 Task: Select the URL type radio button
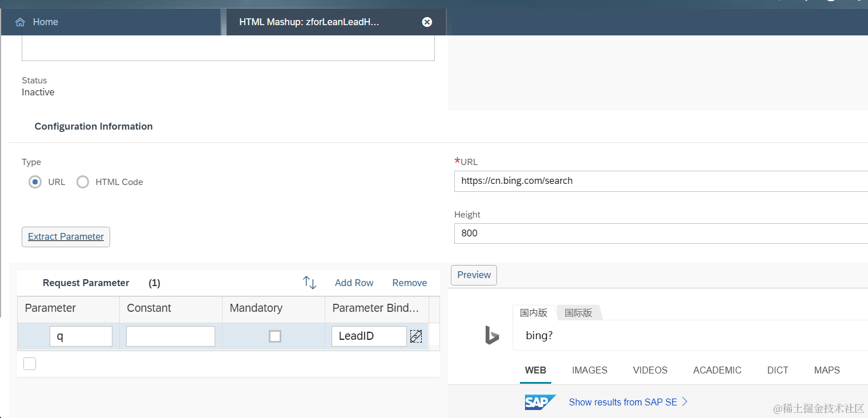point(35,182)
